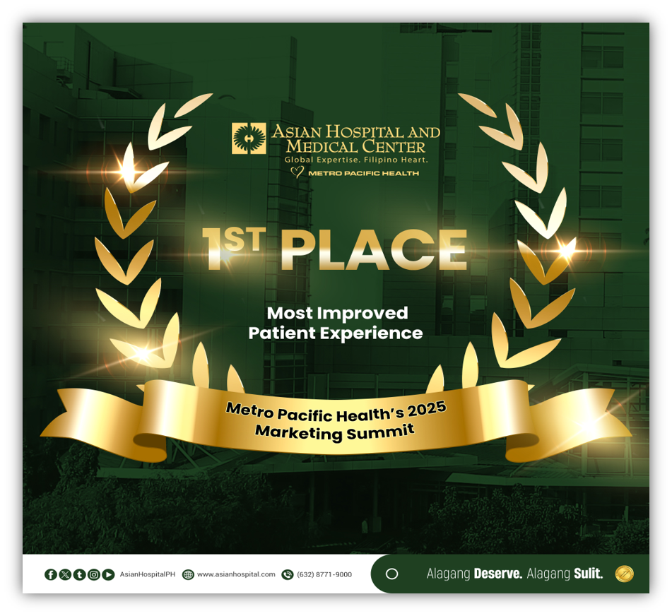The height and width of the screenshot is (616, 672).
Task: Click the X (Twitter) icon
Action: point(65,574)
